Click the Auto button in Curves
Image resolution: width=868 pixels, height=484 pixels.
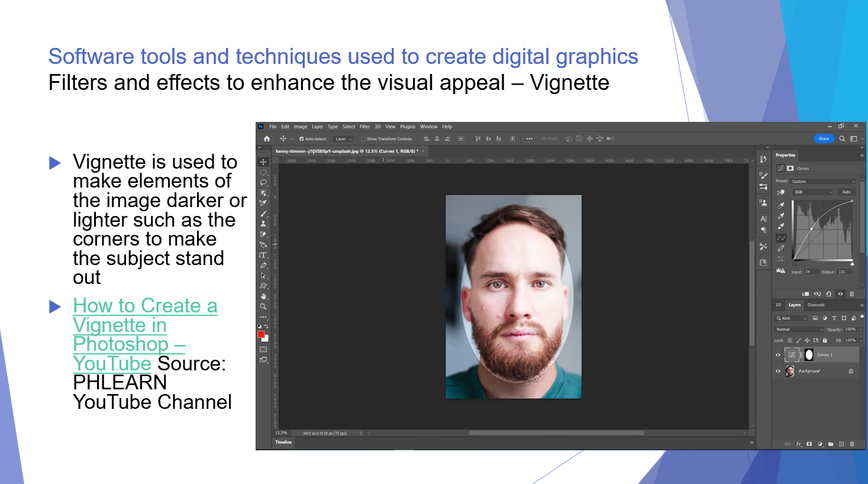click(847, 192)
